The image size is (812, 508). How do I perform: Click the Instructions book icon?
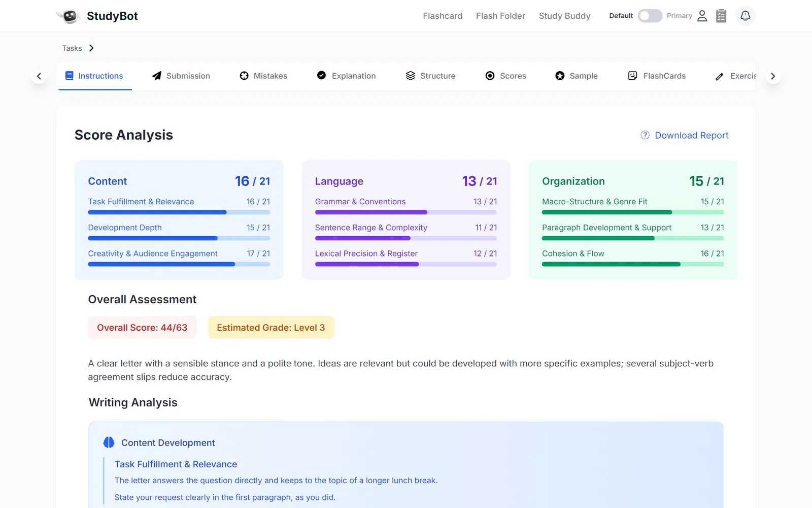coord(70,76)
